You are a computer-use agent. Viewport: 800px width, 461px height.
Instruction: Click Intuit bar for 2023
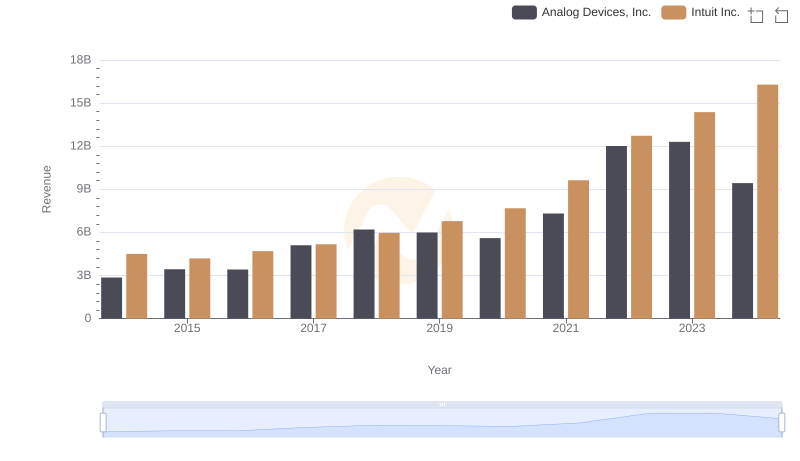705,215
